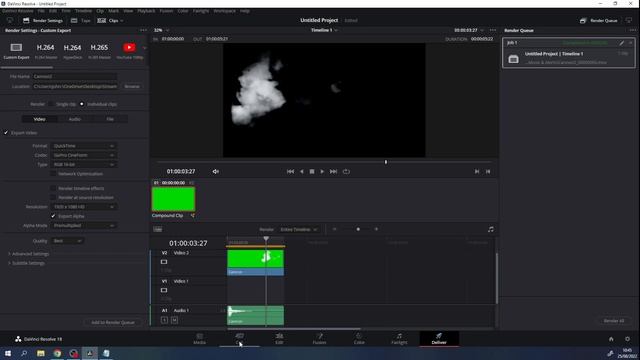
Task: Open the Type dropdown
Action: point(83,164)
